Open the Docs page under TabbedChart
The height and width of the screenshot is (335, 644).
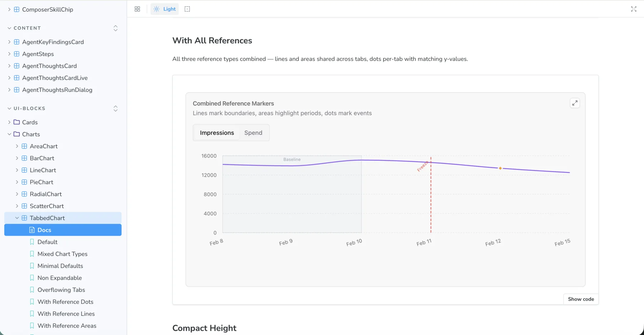pyautogui.click(x=63, y=230)
